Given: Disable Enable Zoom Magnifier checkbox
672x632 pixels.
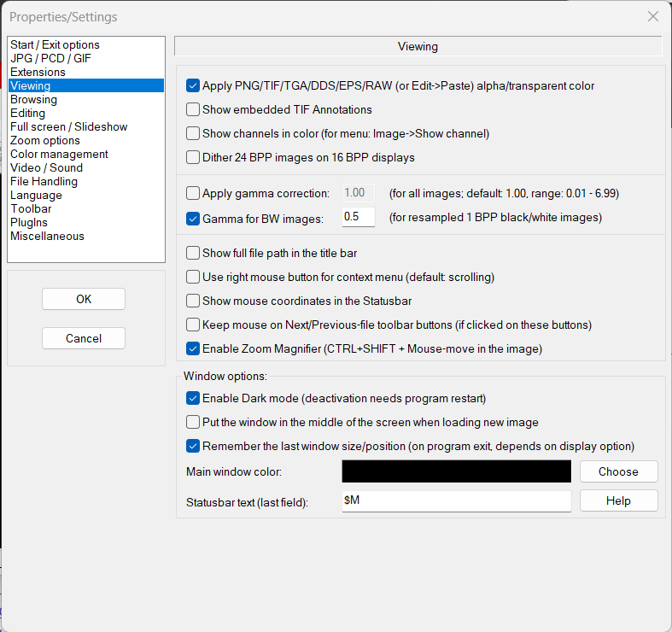Looking at the screenshot, I should click(193, 348).
